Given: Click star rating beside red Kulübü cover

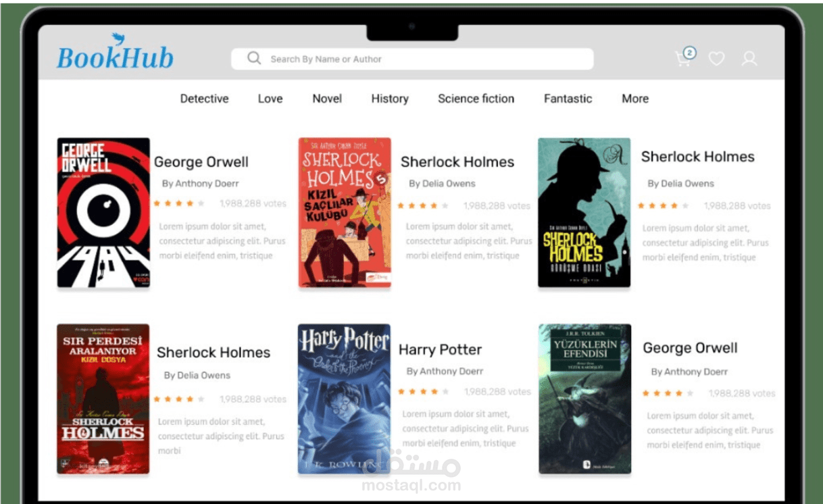Looking at the screenshot, I should (x=423, y=206).
